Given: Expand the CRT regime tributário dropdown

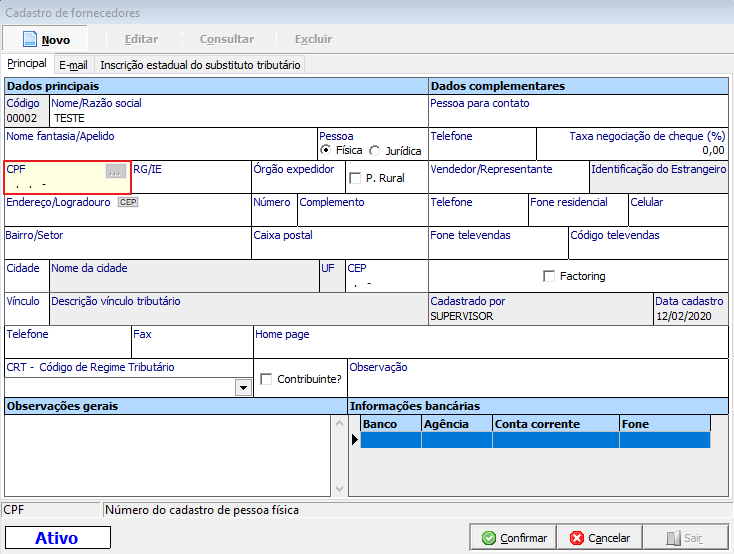Looking at the screenshot, I should [242, 387].
